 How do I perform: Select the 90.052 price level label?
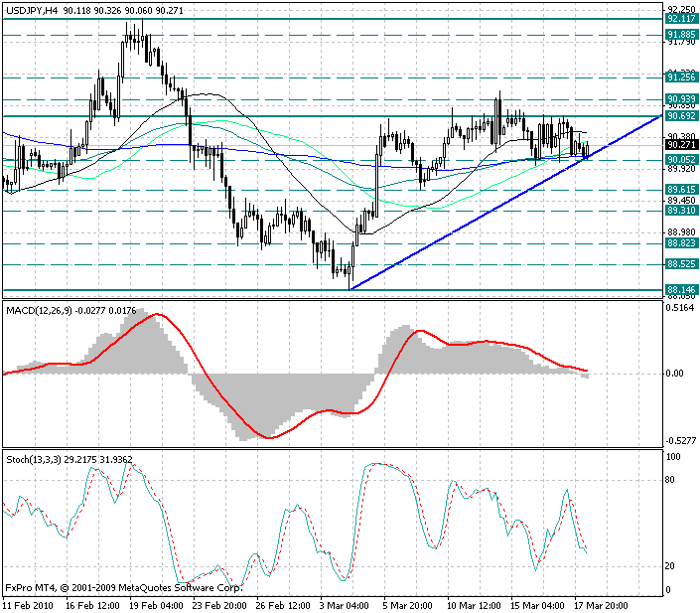click(681, 160)
